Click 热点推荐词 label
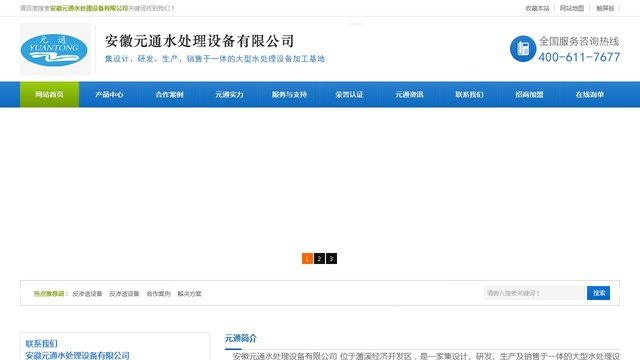The width and height of the screenshot is (640, 360). 49,293
